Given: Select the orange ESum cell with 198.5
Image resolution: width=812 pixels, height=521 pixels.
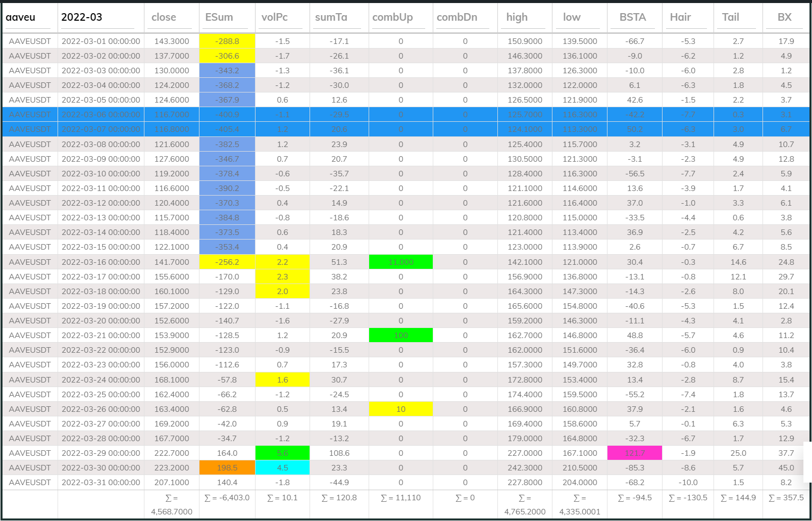Looking at the screenshot, I should point(227,468).
